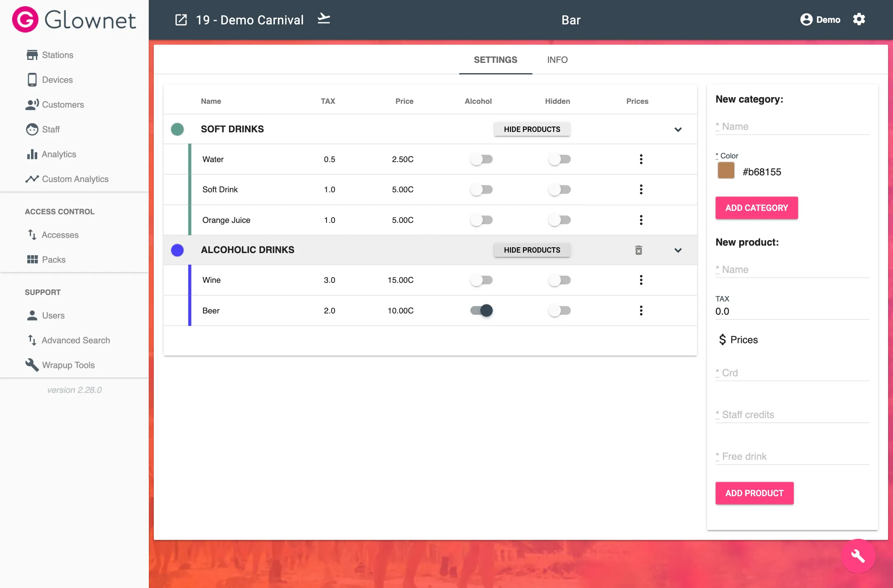Click the Wine product name
Screen dimensions: 893x588
(x=211, y=280)
